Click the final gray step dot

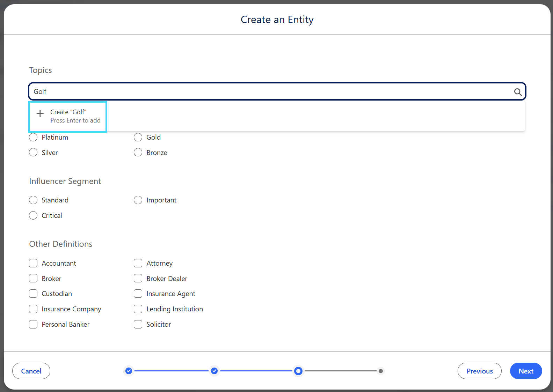(381, 371)
